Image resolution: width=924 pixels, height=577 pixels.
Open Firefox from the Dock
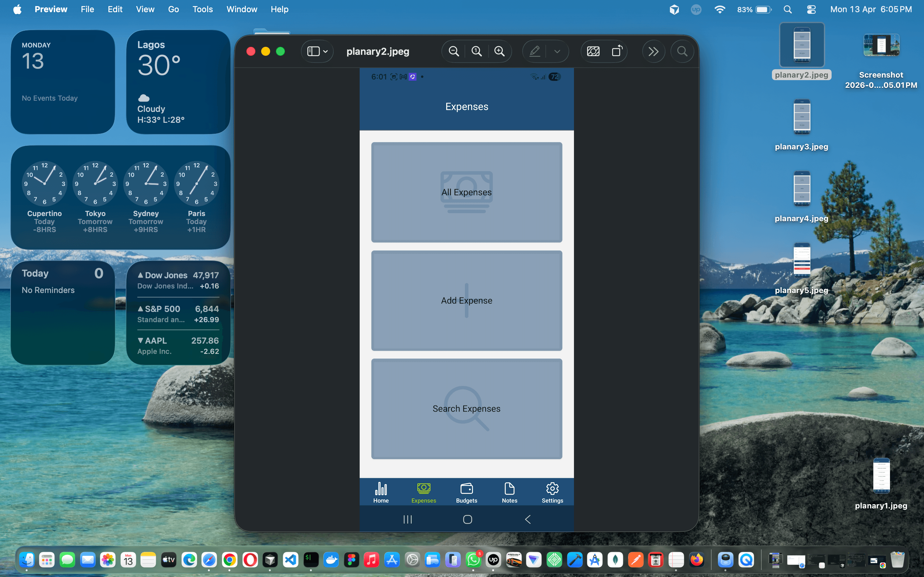pos(697,560)
